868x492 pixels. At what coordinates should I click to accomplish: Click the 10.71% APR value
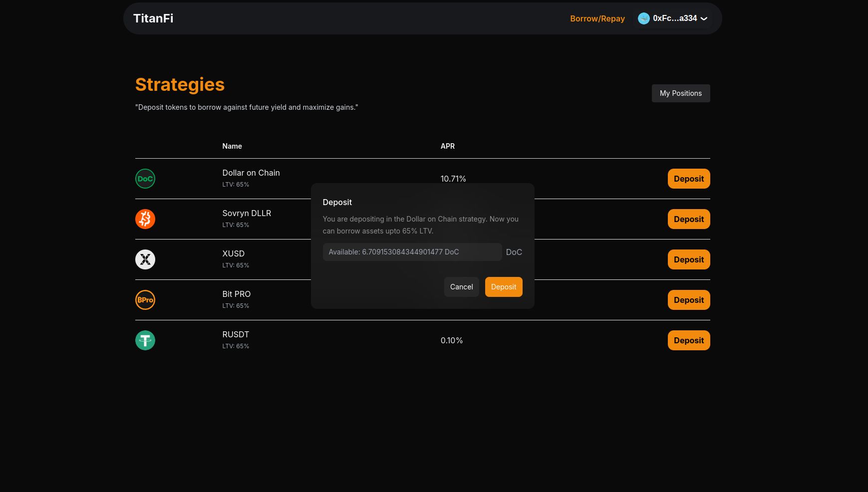point(453,179)
